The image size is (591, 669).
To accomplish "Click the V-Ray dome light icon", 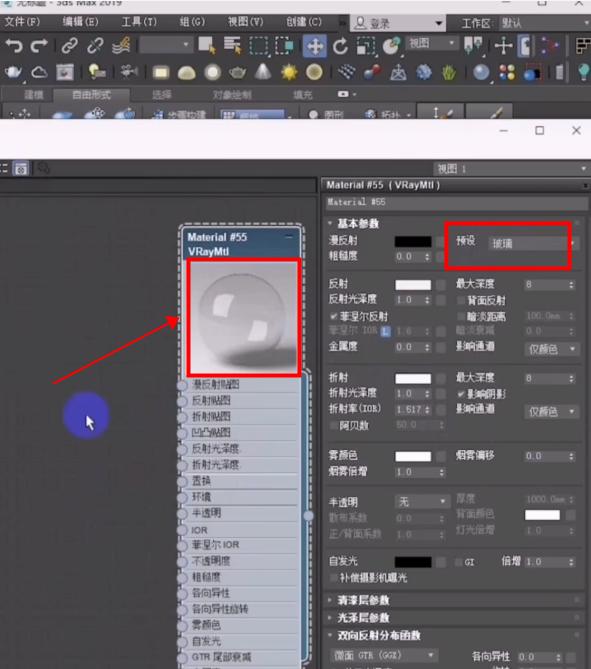I will [186, 73].
